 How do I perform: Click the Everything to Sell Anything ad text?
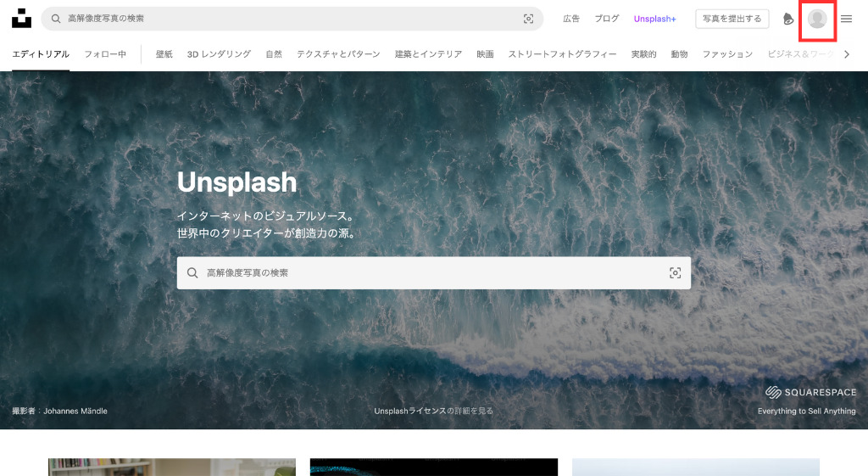tap(807, 412)
